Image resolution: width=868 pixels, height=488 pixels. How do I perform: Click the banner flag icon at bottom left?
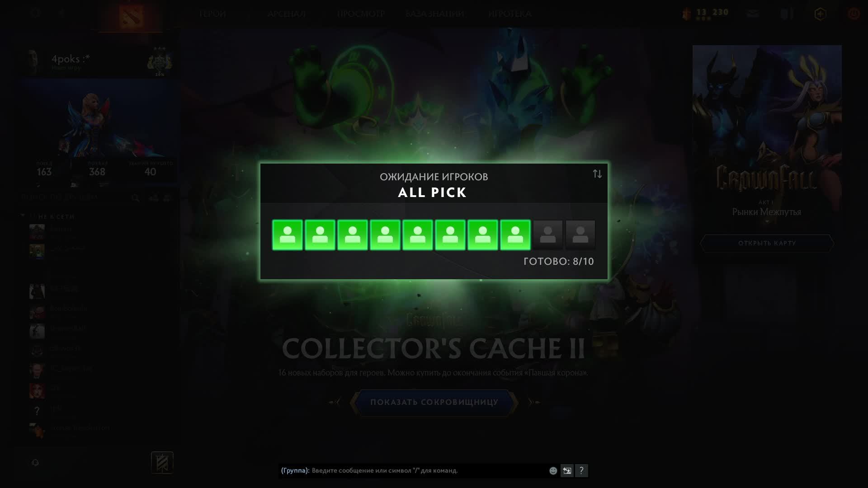[x=162, y=463]
